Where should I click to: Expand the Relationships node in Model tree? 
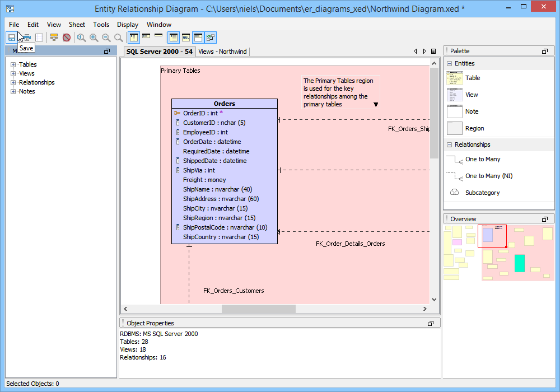coord(13,83)
